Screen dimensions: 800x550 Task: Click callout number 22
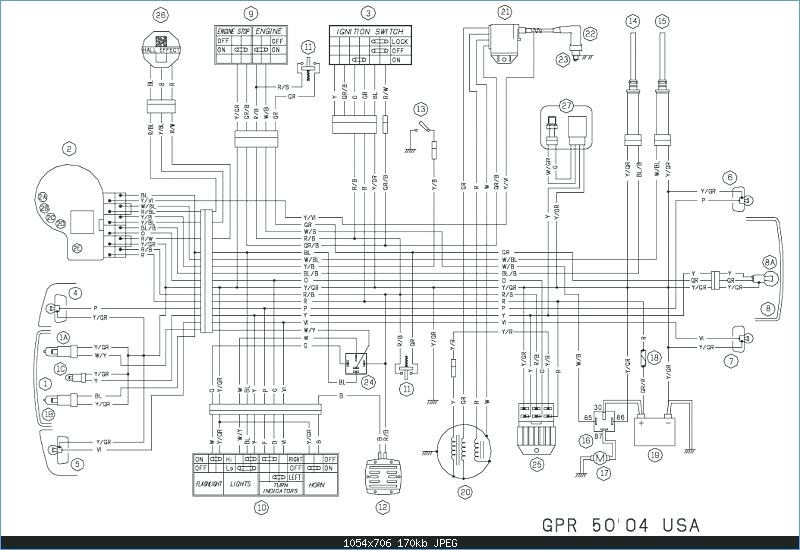[x=590, y=34]
